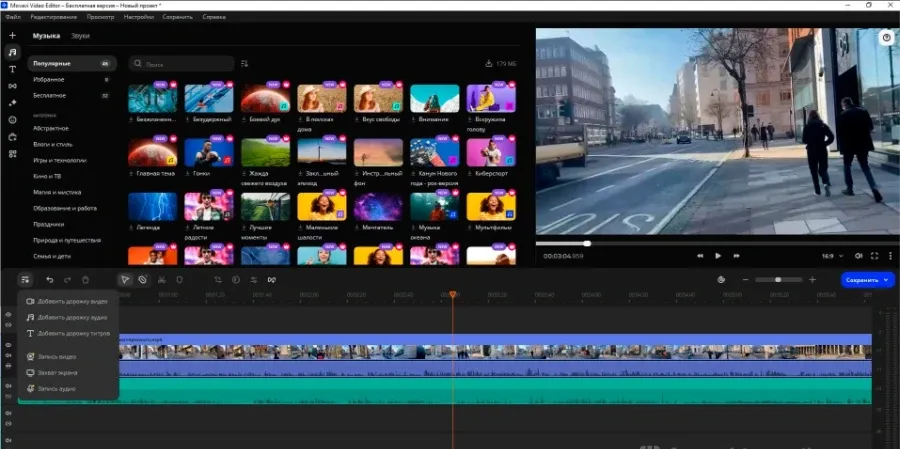Image resolution: width=900 pixels, height=449 pixels.
Task: Click the crop and rotate icon
Action: click(x=218, y=280)
